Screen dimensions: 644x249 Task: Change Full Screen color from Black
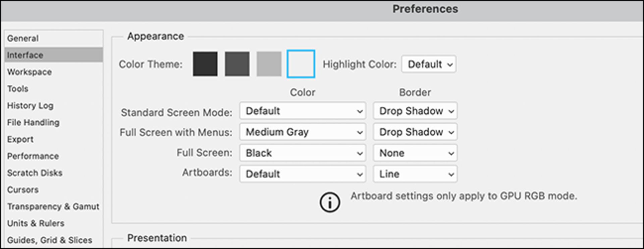click(x=302, y=153)
